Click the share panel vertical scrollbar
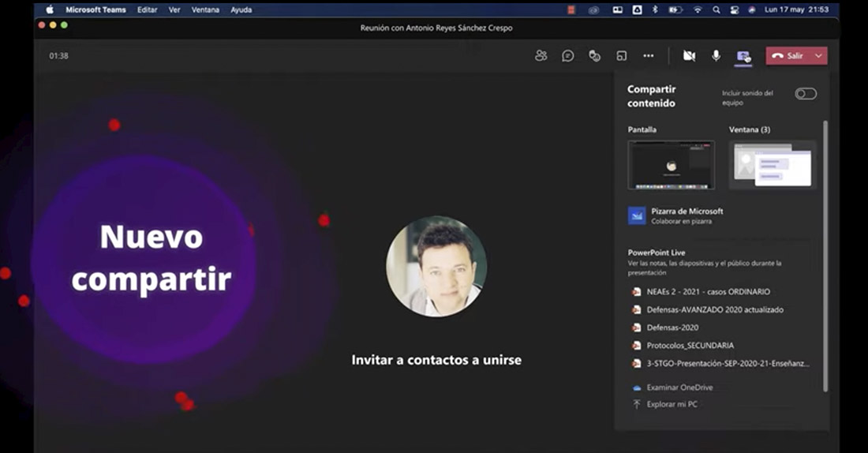868x453 pixels. [x=825, y=253]
